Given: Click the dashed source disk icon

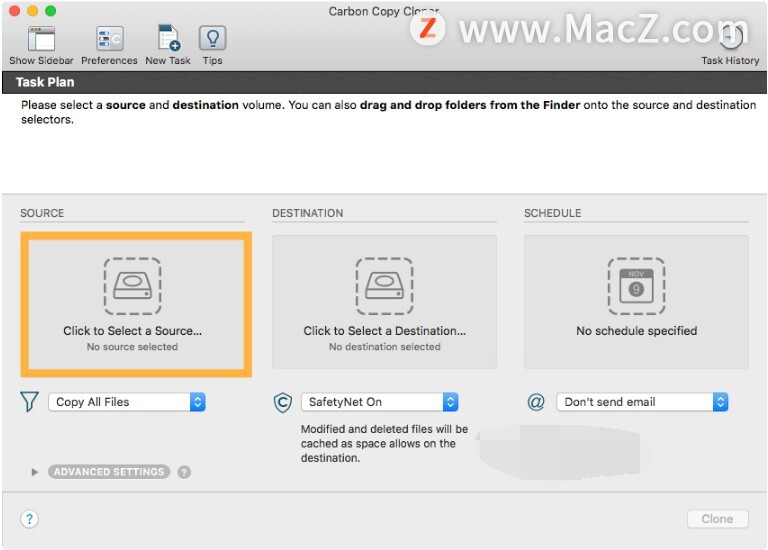Looking at the screenshot, I should point(132,286).
